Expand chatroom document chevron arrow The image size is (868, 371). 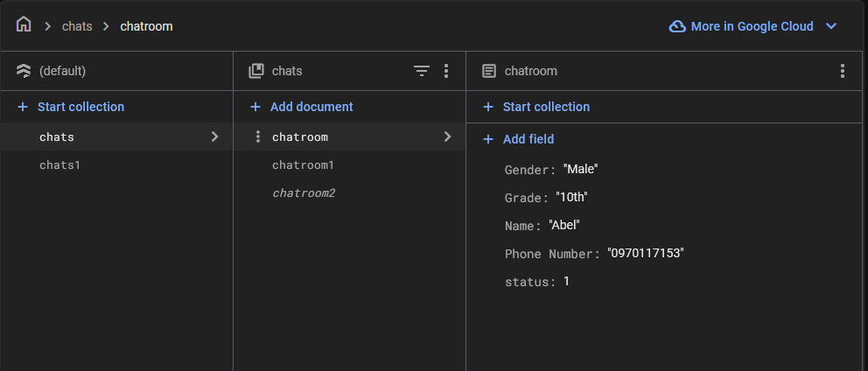[447, 136]
